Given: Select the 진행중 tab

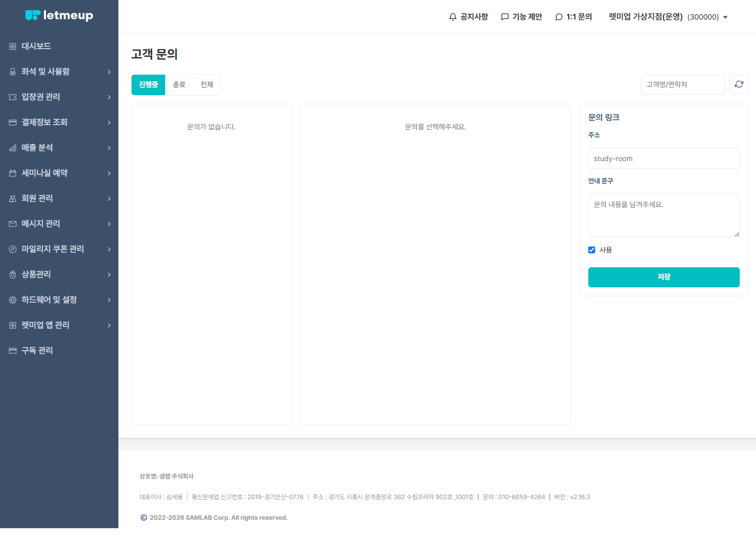Looking at the screenshot, I should point(149,85).
